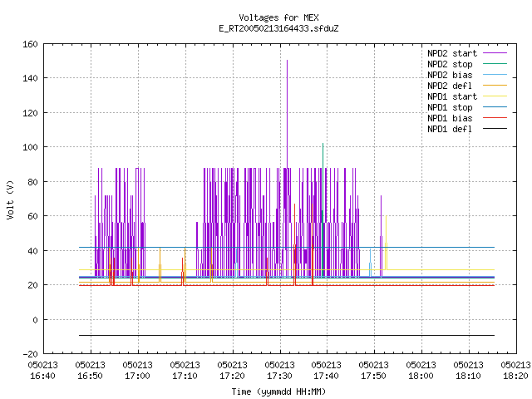Click the 16:40 time axis label
This screenshot has width=532, height=399.
point(42,376)
